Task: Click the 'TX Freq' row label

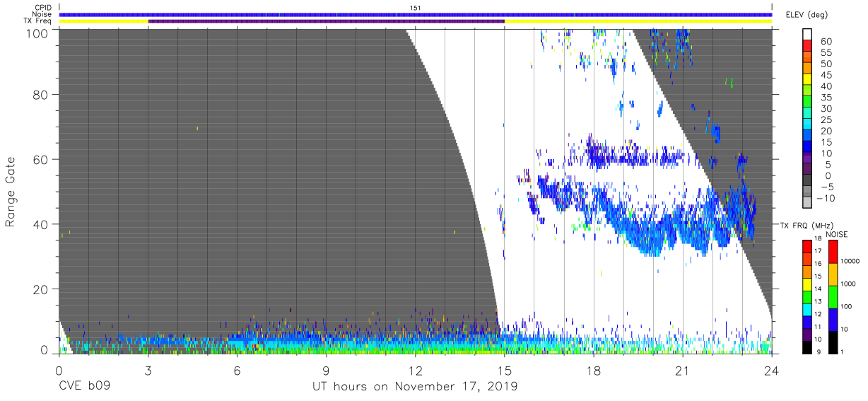Action: pyautogui.click(x=38, y=21)
